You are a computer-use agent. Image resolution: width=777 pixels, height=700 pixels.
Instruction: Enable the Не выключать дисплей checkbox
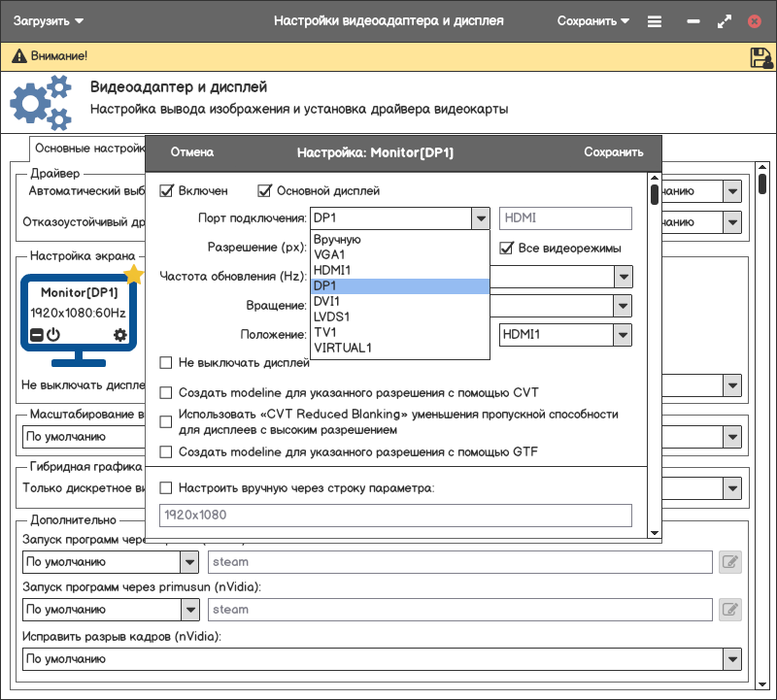click(166, 363)
